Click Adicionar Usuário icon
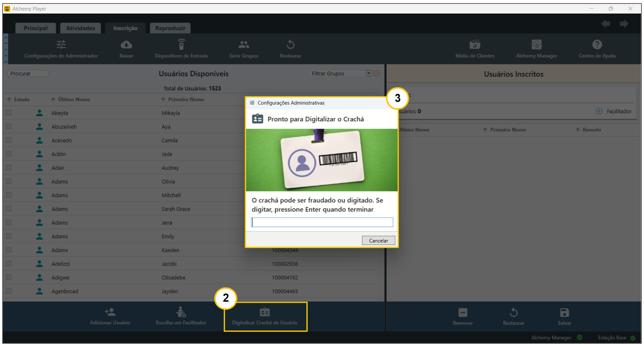The image size is (644, 345). pos(110,312)
